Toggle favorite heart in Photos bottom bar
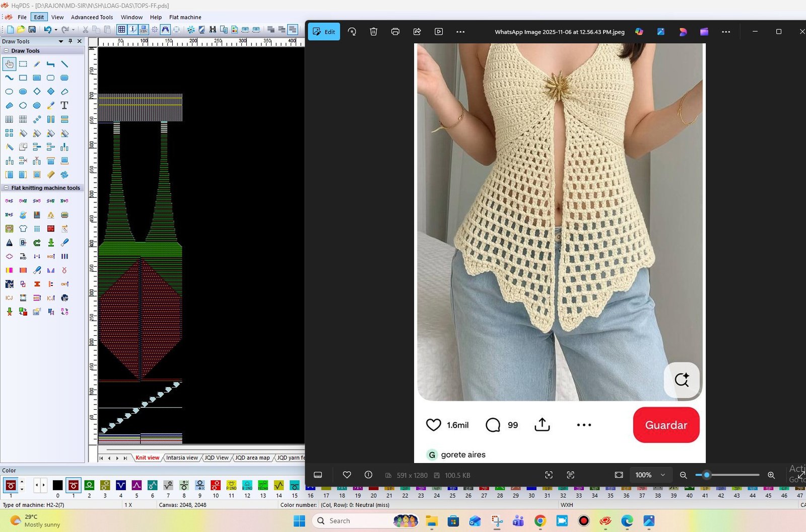Viewport: 806px width, 532px height. [347, 475]
